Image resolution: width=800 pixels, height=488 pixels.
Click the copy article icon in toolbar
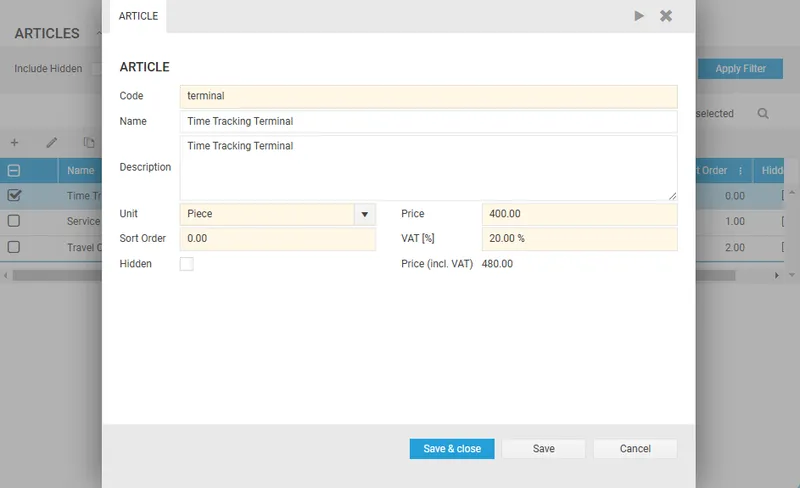(89, 143)
